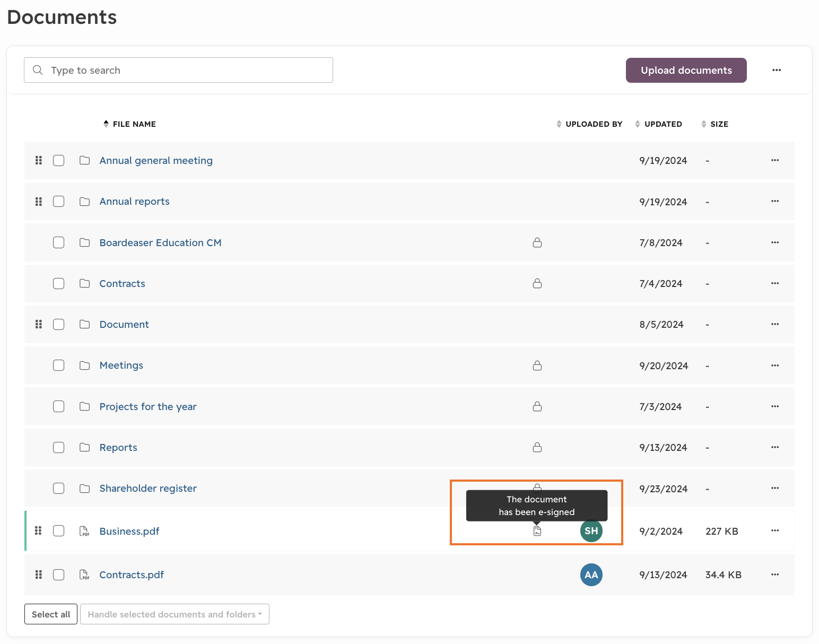Image resolution: width=819 pixels, height=644 pixels.
Task: Click lock icon on Contracts folder row
Action: pyautogui.click(x=537, y=283)
